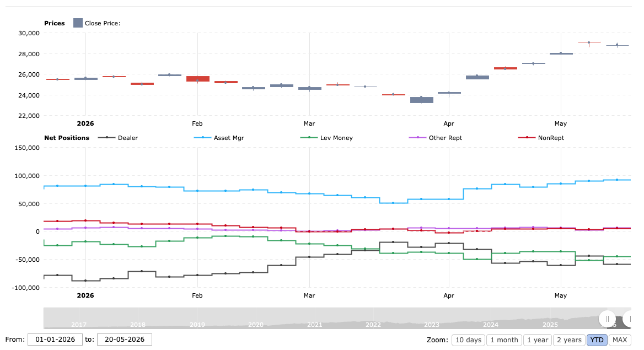Click the From date field
The width and height of the screenshot is (644, 350).
[x=55, y=340]
